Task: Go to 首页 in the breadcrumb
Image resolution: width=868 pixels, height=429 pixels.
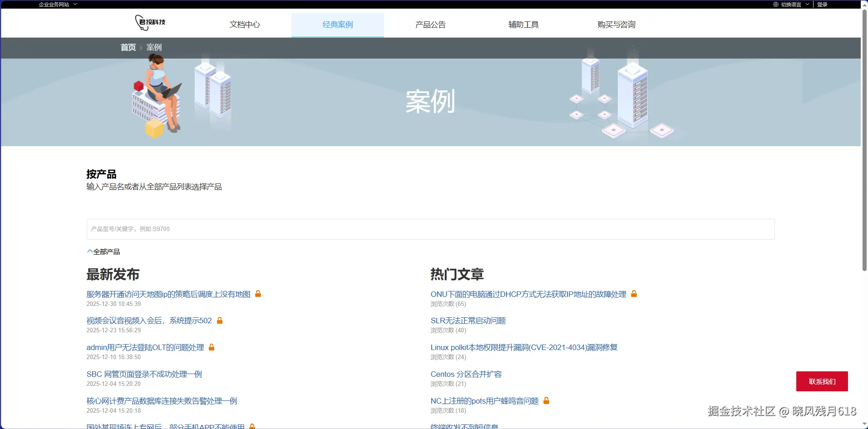Action: point(128,47)
